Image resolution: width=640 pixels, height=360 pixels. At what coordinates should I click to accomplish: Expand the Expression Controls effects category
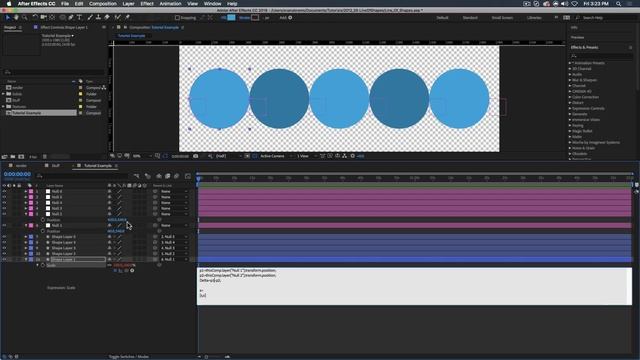tap(570, 109)
